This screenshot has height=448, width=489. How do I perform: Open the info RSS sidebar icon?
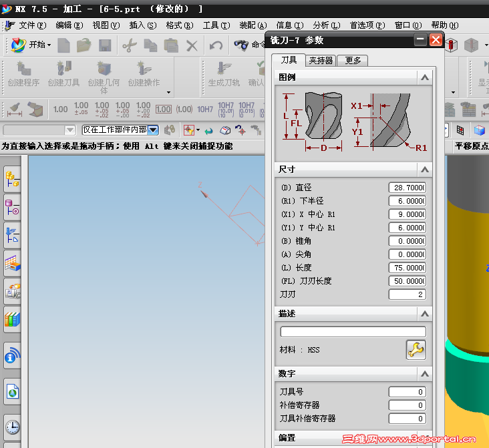point(13,355)
